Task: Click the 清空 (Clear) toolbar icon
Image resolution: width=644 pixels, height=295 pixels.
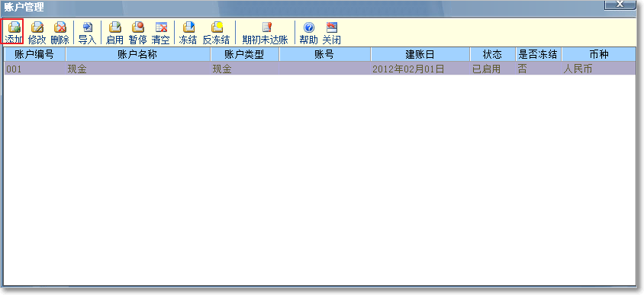Action: click(x=160, y=32)
